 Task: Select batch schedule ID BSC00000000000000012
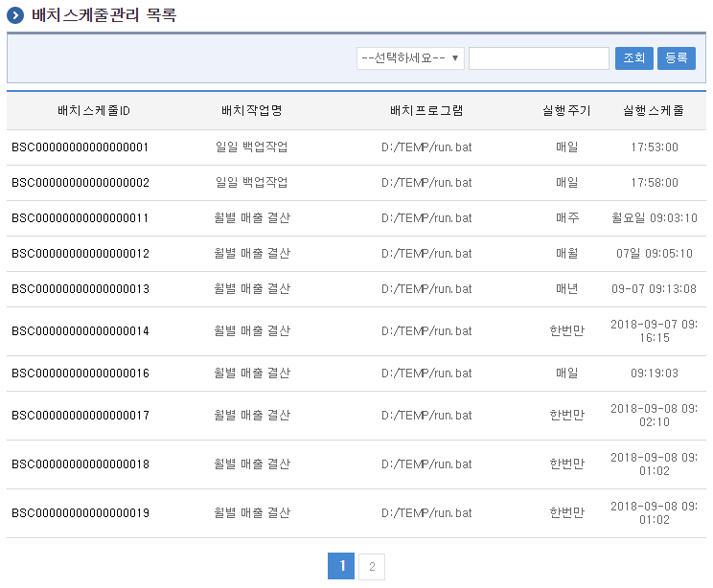(80, 254)
